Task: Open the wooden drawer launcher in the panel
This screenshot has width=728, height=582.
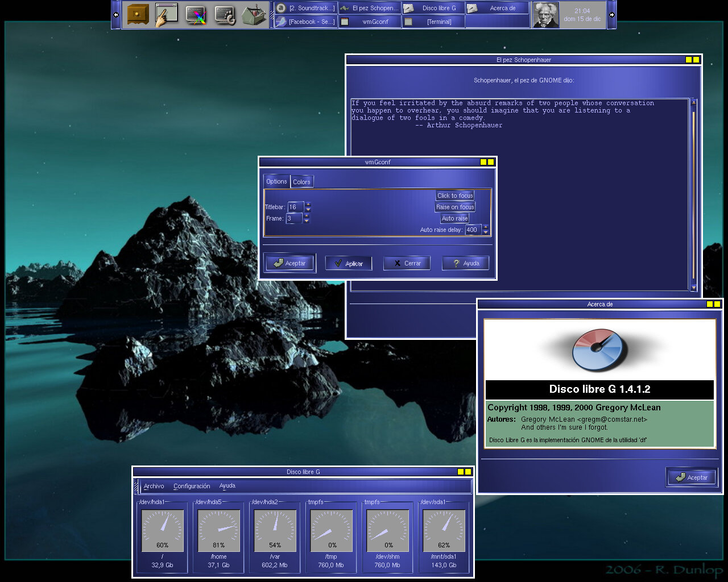Action: click(x=138, y=14)
